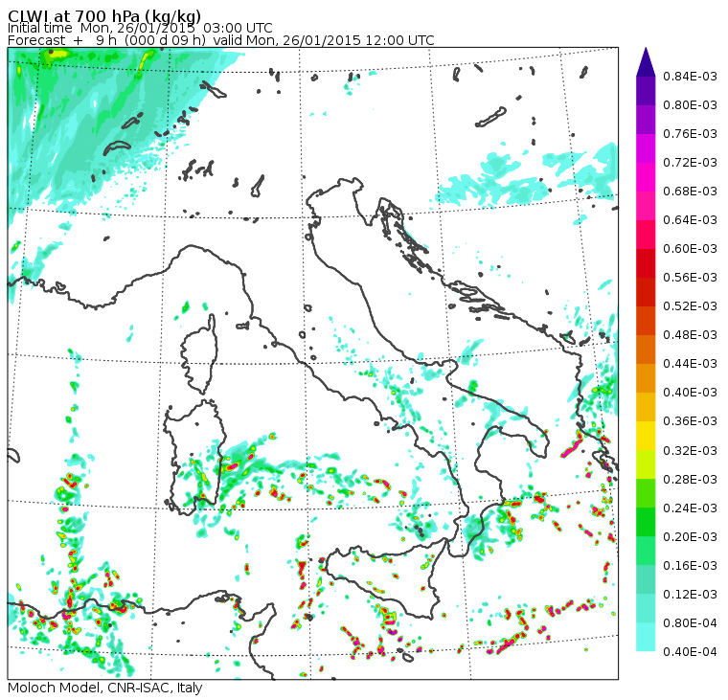Click the 'Forecast + 9 h' validity line
The image size is (728, 700).
tap(221, 40)
